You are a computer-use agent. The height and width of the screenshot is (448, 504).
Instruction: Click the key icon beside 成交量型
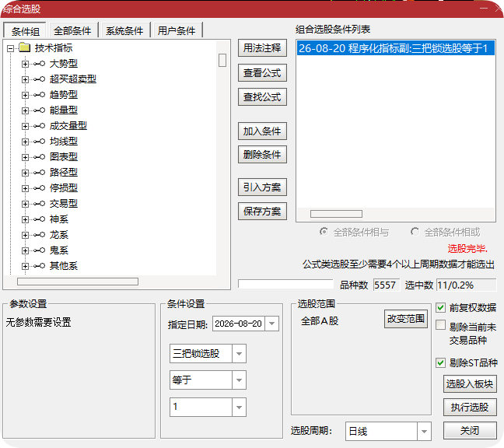(39, 126)
